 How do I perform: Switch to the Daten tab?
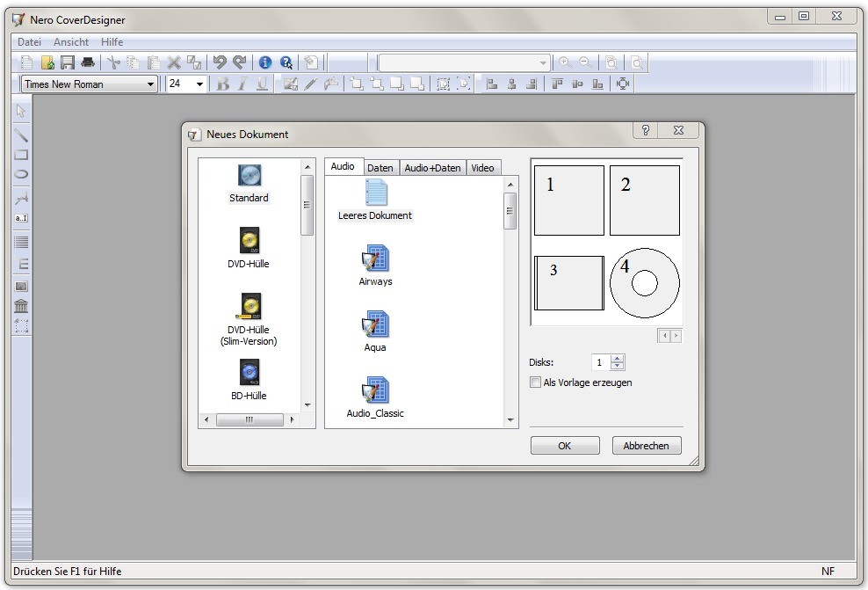380,168
